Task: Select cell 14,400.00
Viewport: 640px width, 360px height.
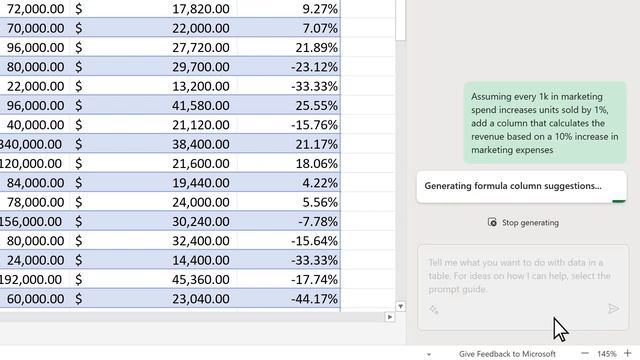Action: pyautogui.click(x=153, y=260)
